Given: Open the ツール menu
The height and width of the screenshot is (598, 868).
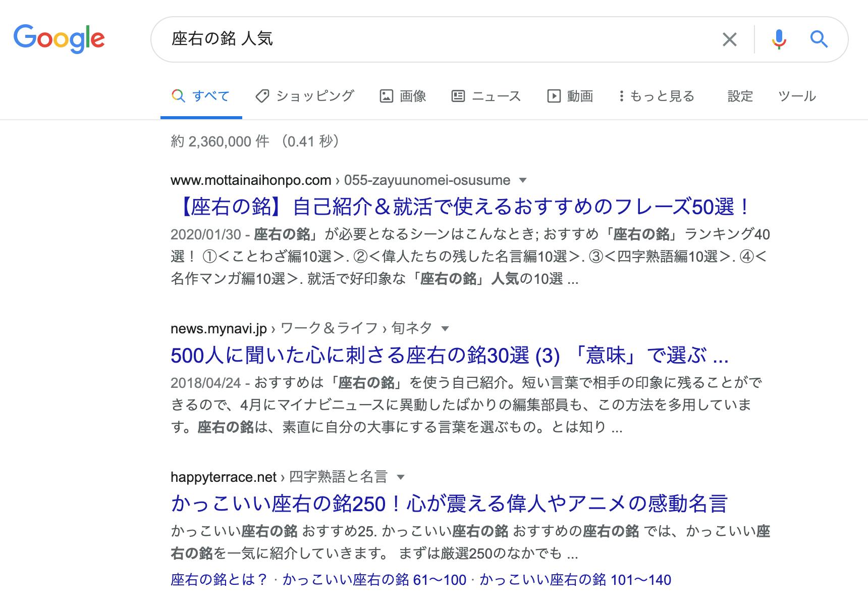Looking at the screenshot, I should (796, 96).
